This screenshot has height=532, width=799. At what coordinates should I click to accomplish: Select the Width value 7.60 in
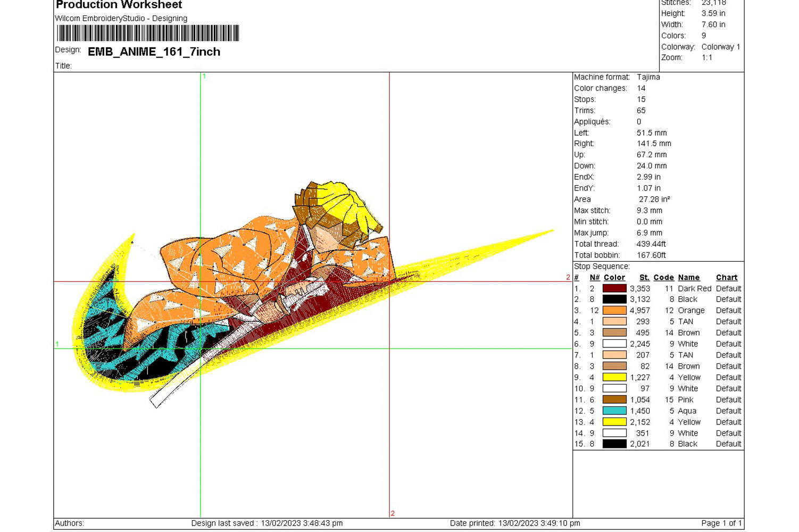tap(713, 24)
